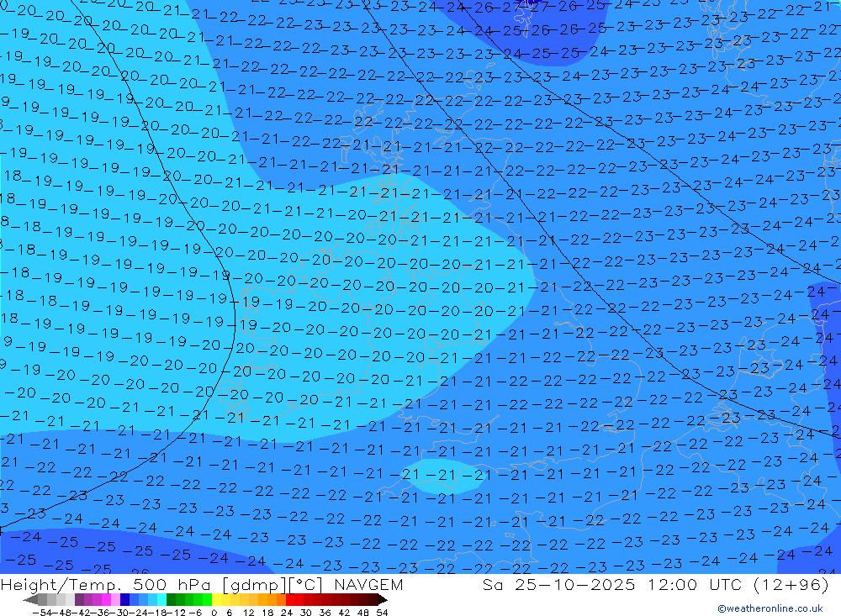Click the gray left arrow end of color legend

(30, 599)
